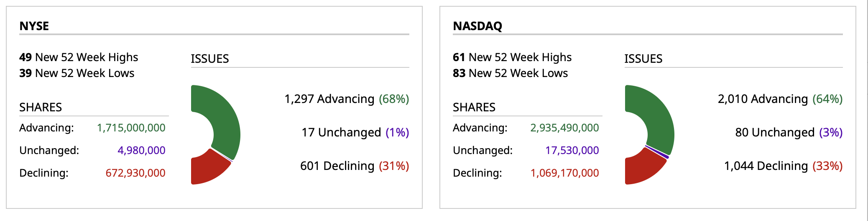The width and height of the screenshot is (868, 221).
Task: Click NASDAQ 61 New 52 Week Highs
Action: pos(512,57)
